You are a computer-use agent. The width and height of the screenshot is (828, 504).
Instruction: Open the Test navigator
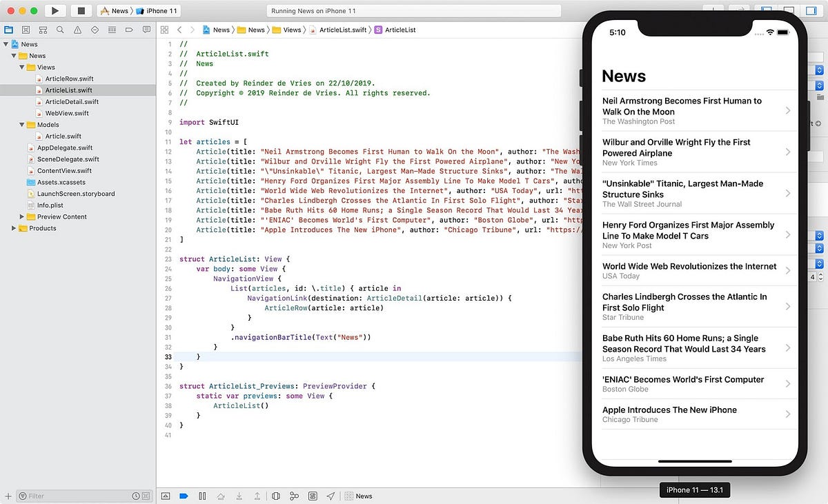(95, 30)
